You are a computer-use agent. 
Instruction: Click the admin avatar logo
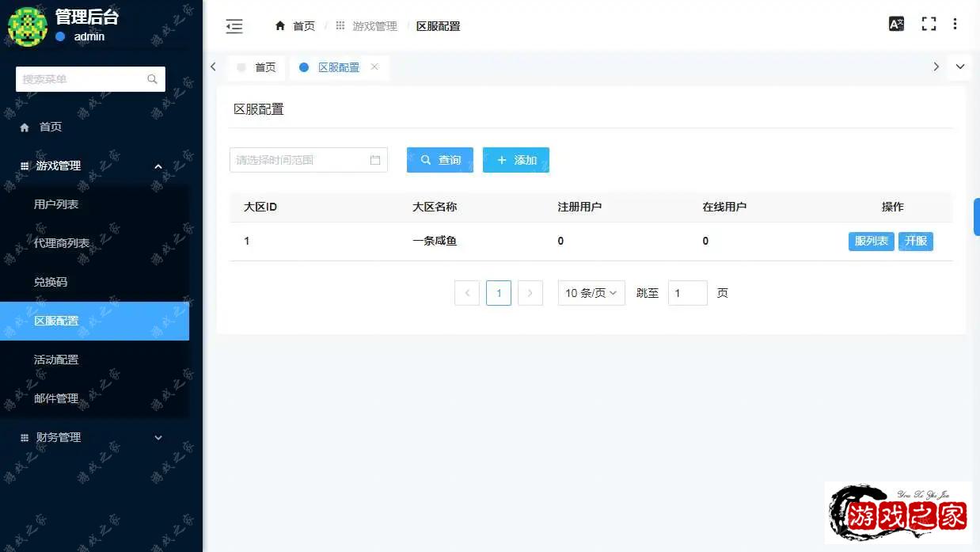[x=27, y=26]
